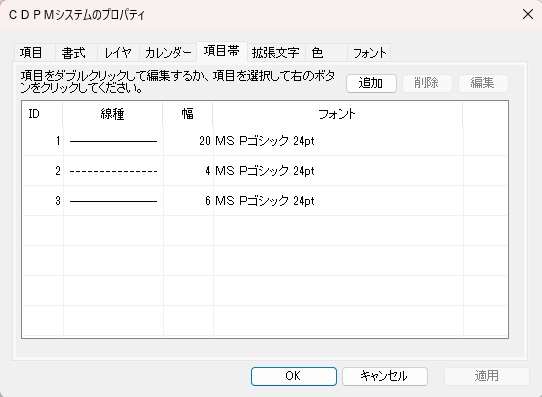This screenshot has width=542, height=397.
Task: Select row with ID 1
Action: coord(265,141)
